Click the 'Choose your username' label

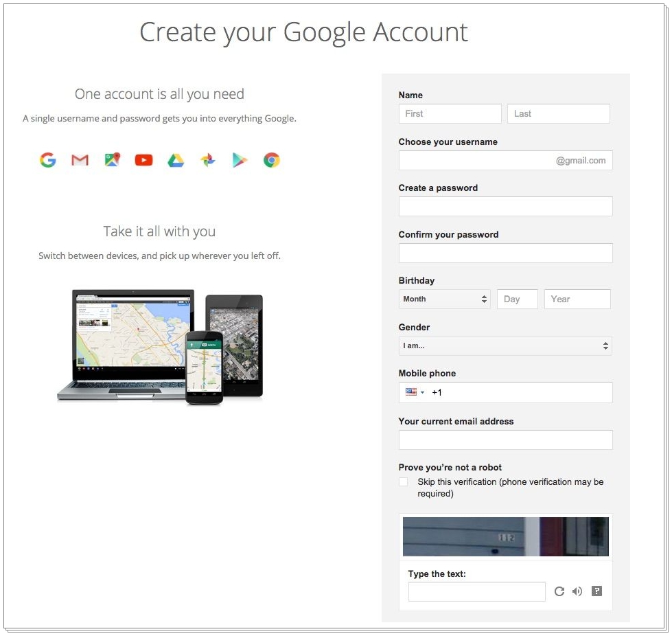pos(448,142)
